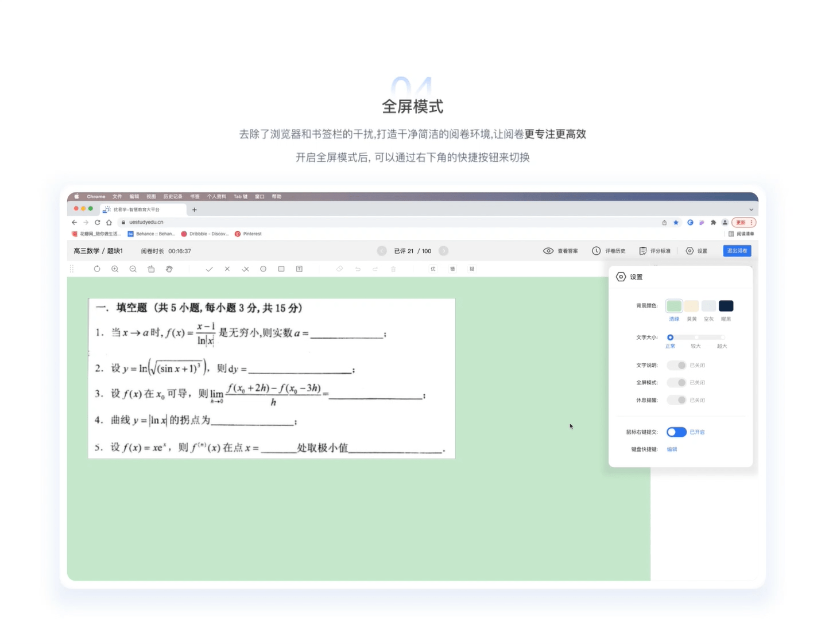Select the hand pan tool
The height and width of the screenshot is (644, 825).
[169, 269]
